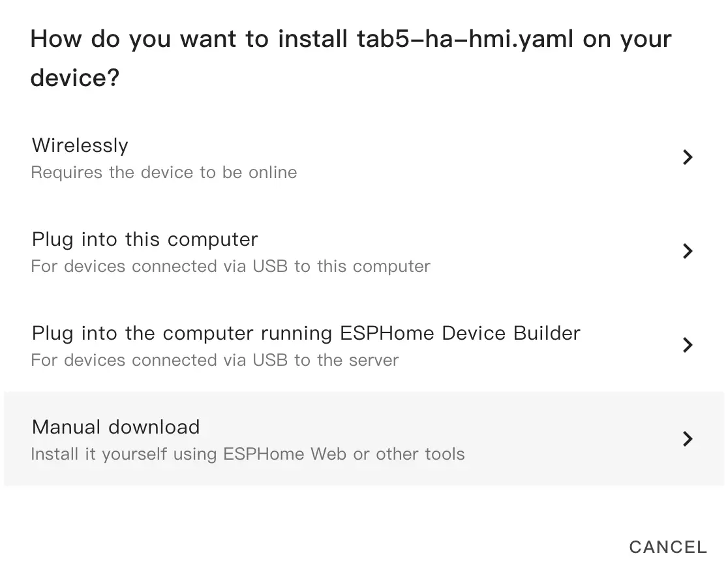Pick "Plug into the computer running ESPHome" title
Image resolution: width=728 pixels, height=579 pixels.
[x=185, y=333]
